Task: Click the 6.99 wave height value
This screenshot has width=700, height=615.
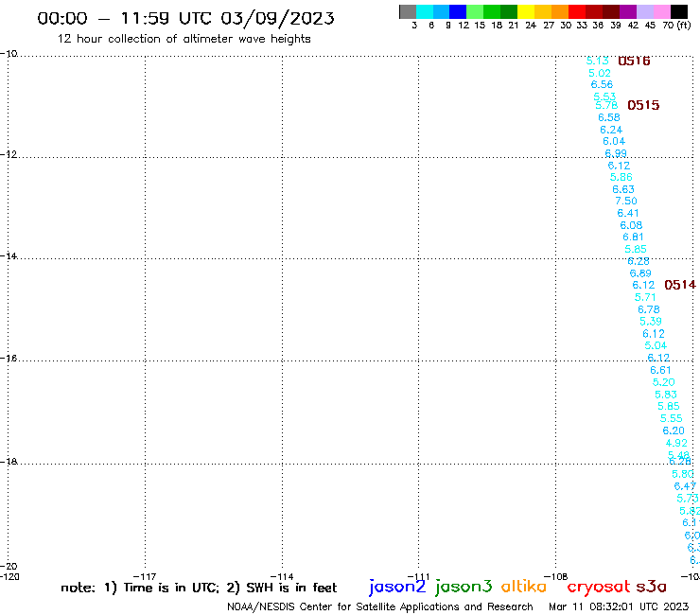Action: (616, 153)
